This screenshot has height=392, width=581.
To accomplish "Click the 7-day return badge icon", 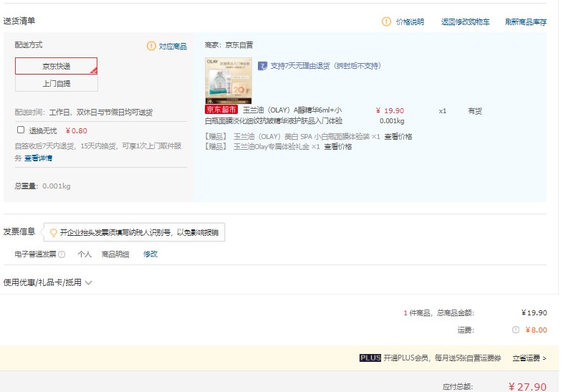I will [x=262, y=66].
